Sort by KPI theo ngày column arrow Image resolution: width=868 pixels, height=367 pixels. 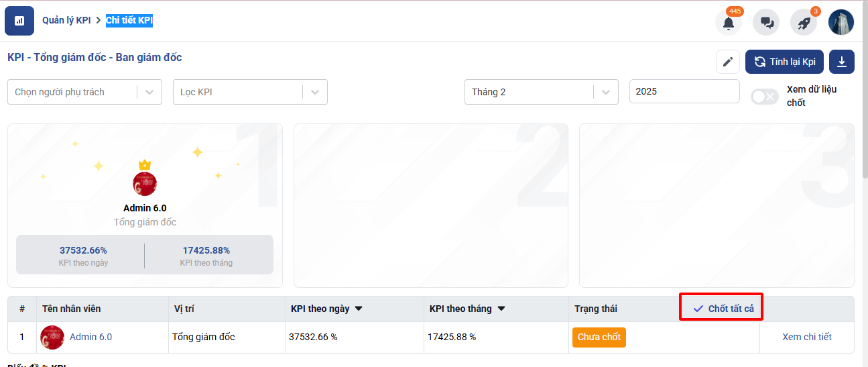tap(359, 309)
